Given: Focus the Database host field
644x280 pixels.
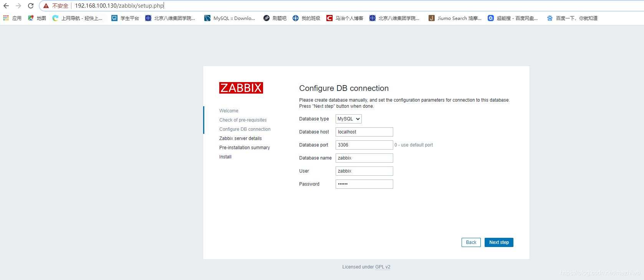Looking at the screenshot, I should pyautogui.click(x=364, y=132).
